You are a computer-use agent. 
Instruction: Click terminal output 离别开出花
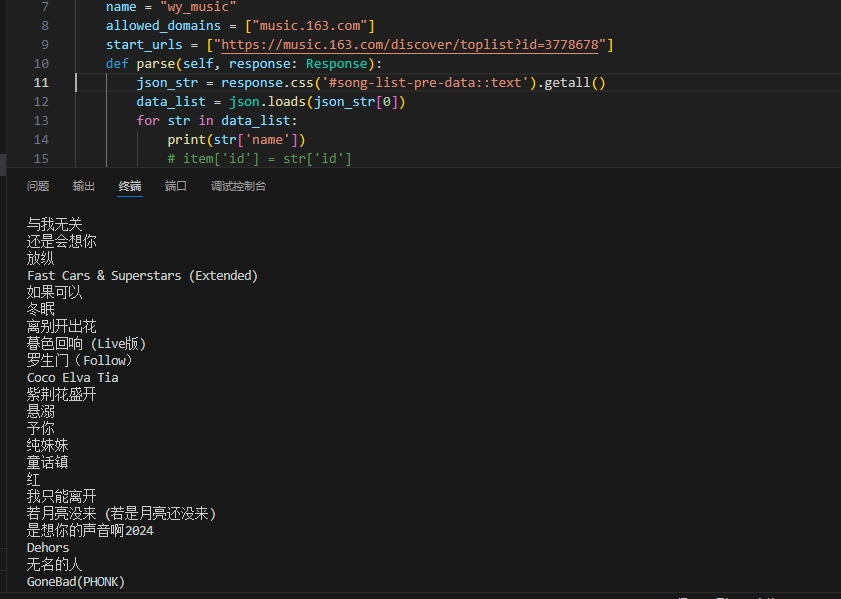pyautogui.click(x=61, y=327)
